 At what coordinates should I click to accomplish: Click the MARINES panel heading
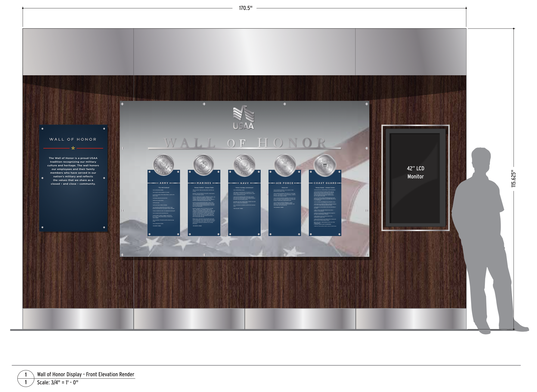pos(204,183)
